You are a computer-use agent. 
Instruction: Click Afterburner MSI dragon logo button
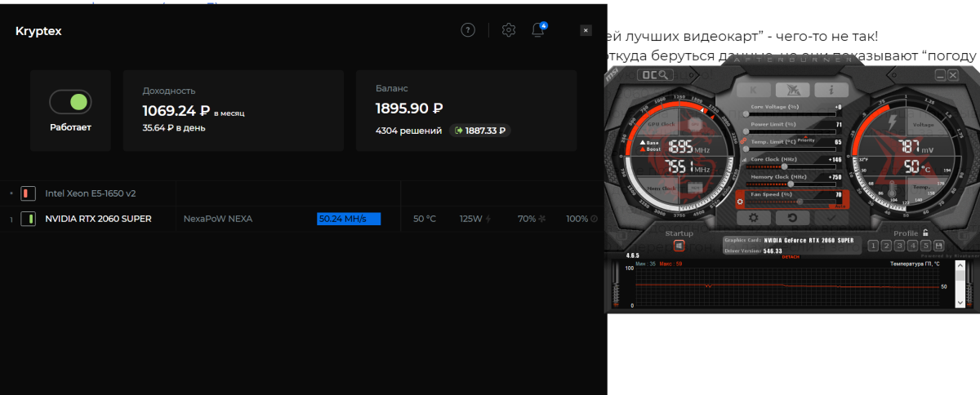pos(792,89)
